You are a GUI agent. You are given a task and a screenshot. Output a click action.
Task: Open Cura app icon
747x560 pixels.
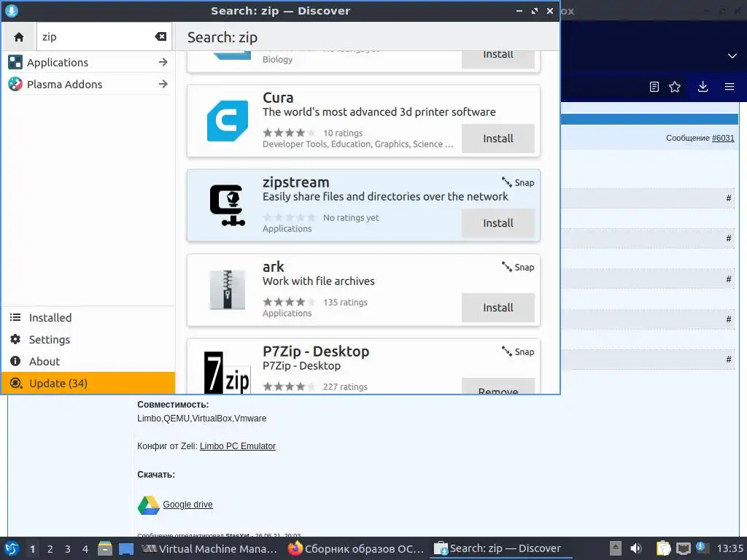[228, 121]
